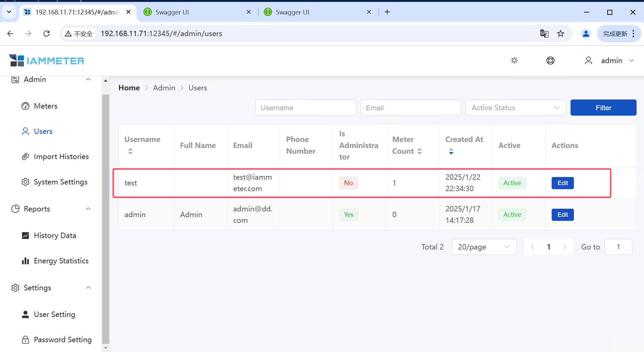Viewport: 644px width, 352px height.
Task: Click the No administrator tag for test
Action: [x=348, y=183]
